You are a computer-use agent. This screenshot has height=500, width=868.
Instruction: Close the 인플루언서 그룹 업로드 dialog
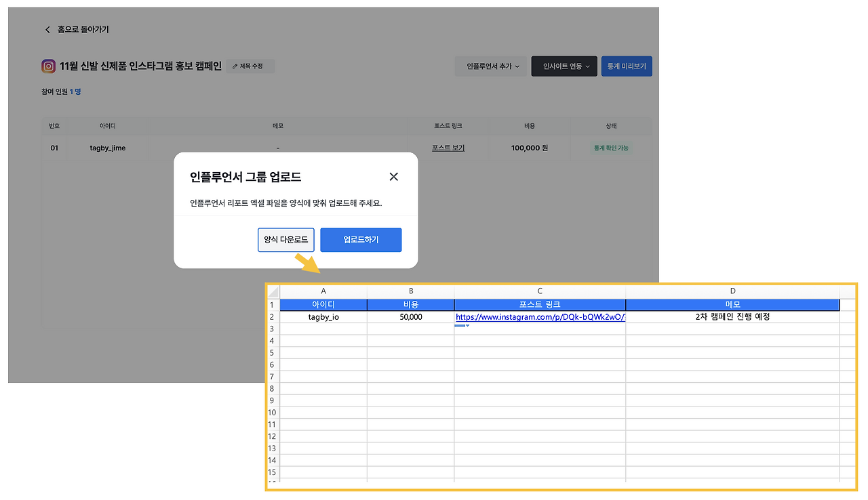(393, 176)
